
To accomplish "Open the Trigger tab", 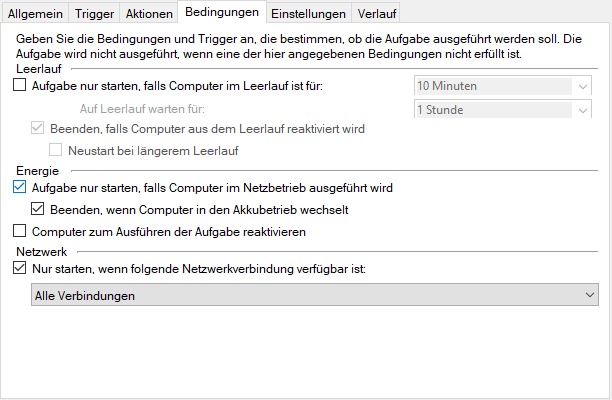I will [x=95, y=13].
